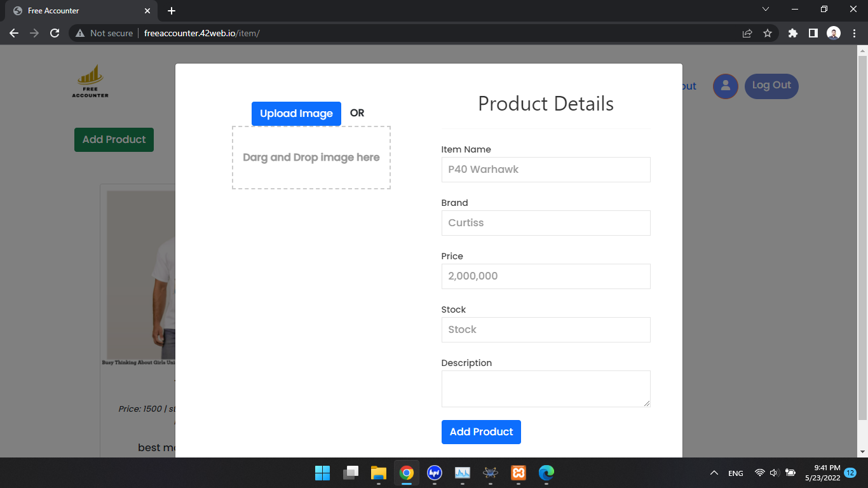This screenshot has height=488, width=868.
Task: Open Chrome's three-dot menu
Action: pos(854,33)
